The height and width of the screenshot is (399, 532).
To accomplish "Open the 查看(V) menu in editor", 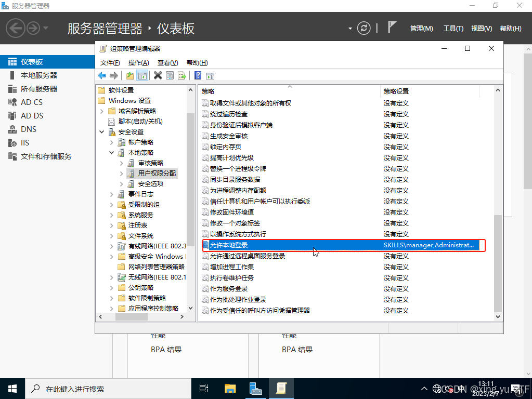I will pyautogui.click(x=167, y=62).
